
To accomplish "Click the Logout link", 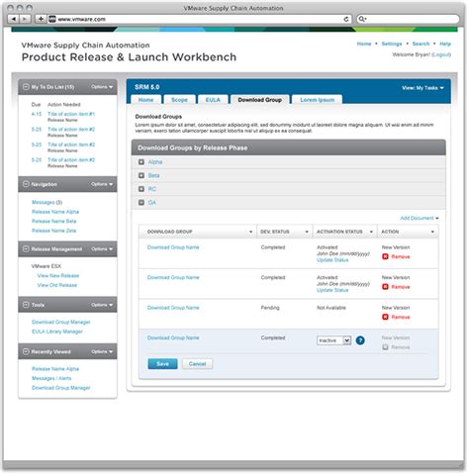I will tap(441, 54).
